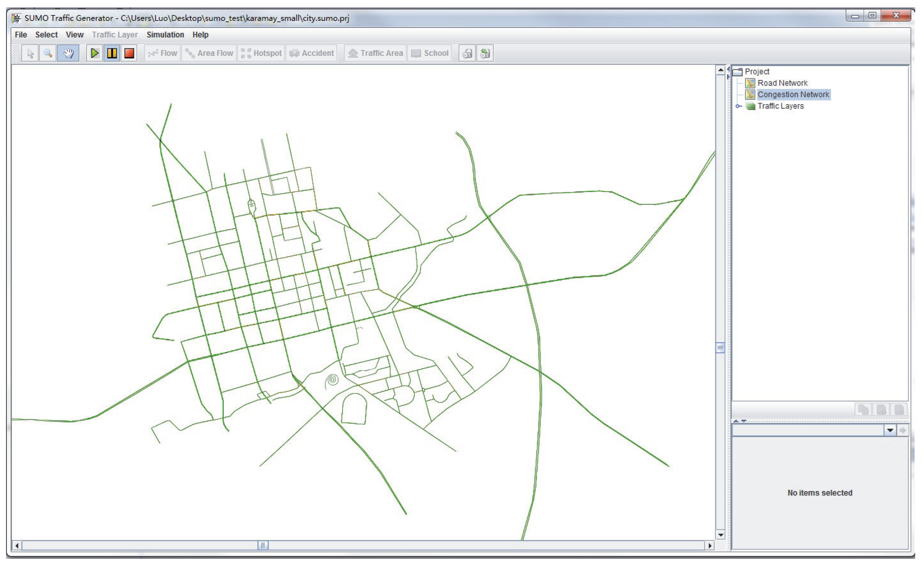Click the grey arrow button beside combo box
Image resolution: width=924 pixels, height=567 pixels.
pyautogui.click(x=902, y=430)
